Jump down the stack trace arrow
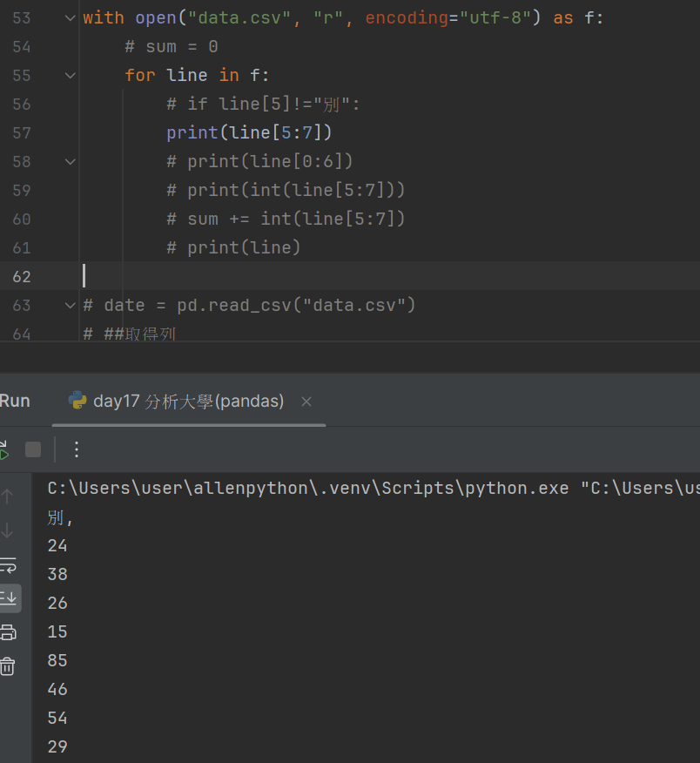 point(8,530)
